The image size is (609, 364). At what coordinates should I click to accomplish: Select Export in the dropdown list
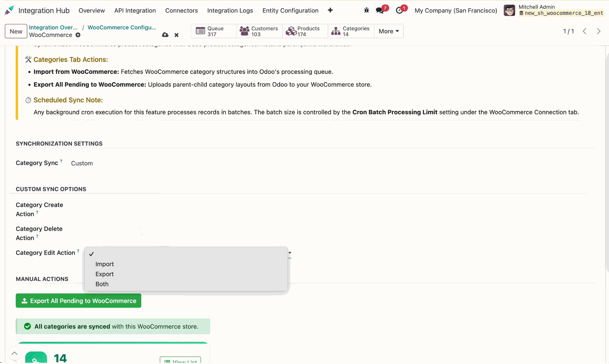pos(186,274)
